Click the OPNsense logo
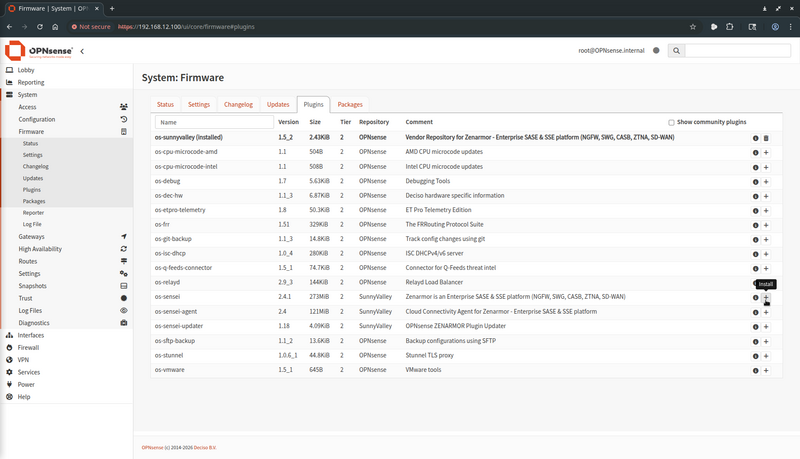Image resolution: width=800 pixels, height=459 pixels. 39,50
